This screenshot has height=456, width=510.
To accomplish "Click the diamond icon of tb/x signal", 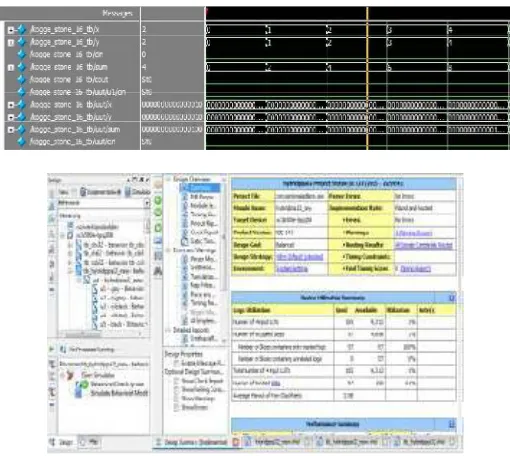I will coord(22,30).
